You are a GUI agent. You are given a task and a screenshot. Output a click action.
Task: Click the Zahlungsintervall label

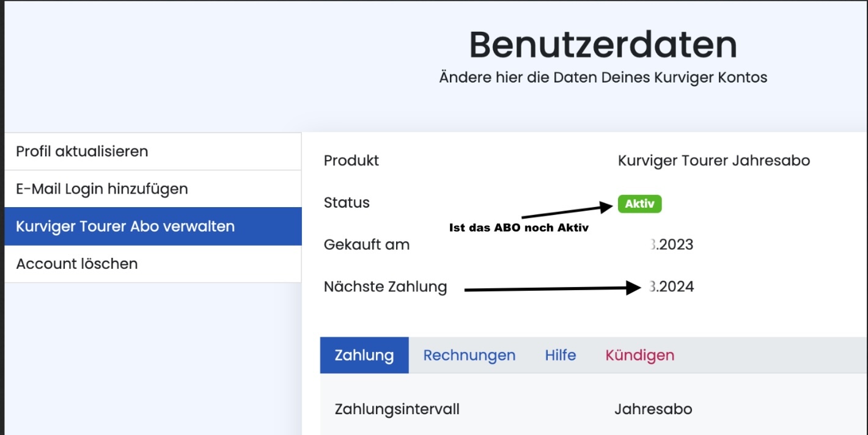coord(397,409)
